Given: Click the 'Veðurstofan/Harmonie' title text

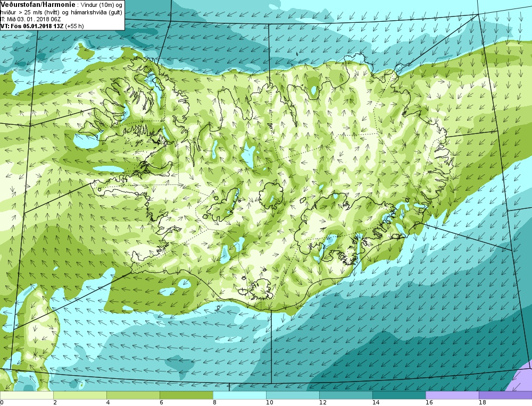Looking at the screenshot, I should (x=37, y=5).
